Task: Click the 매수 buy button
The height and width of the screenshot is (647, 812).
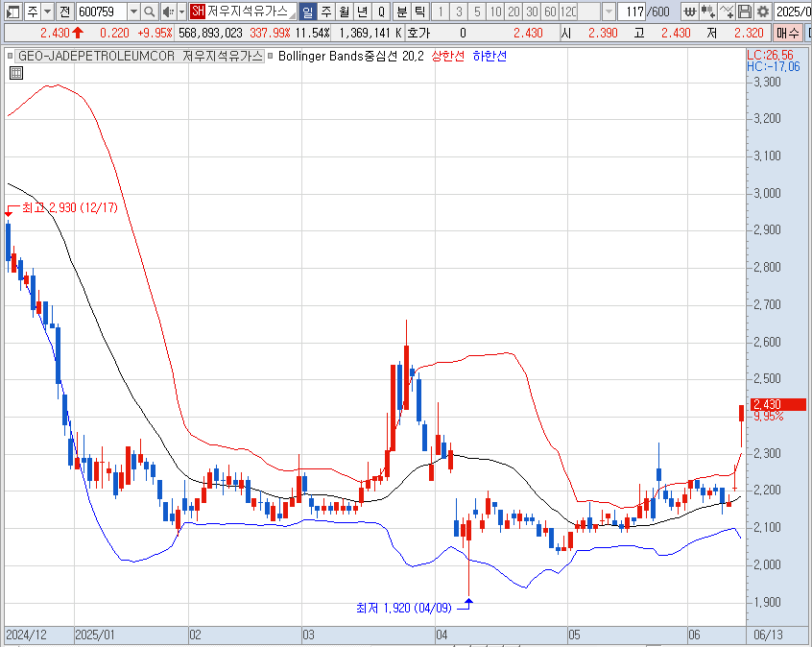Action: click(x=787, y=34)
